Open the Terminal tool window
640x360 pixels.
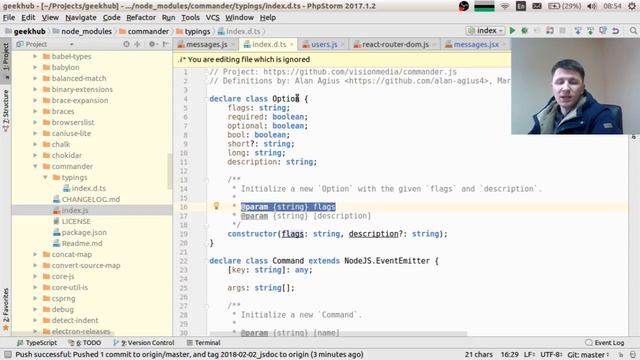tap(203, 342)
